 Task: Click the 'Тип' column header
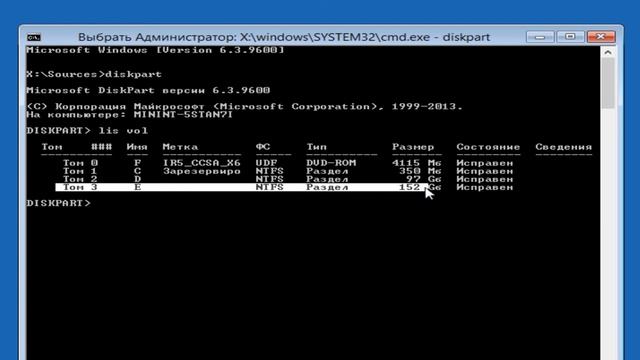[x=316, y=147]
